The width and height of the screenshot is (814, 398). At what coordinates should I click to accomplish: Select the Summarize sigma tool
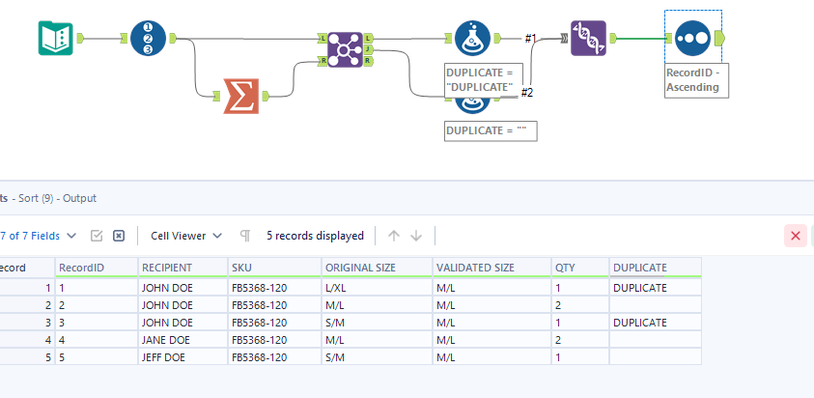241,96
